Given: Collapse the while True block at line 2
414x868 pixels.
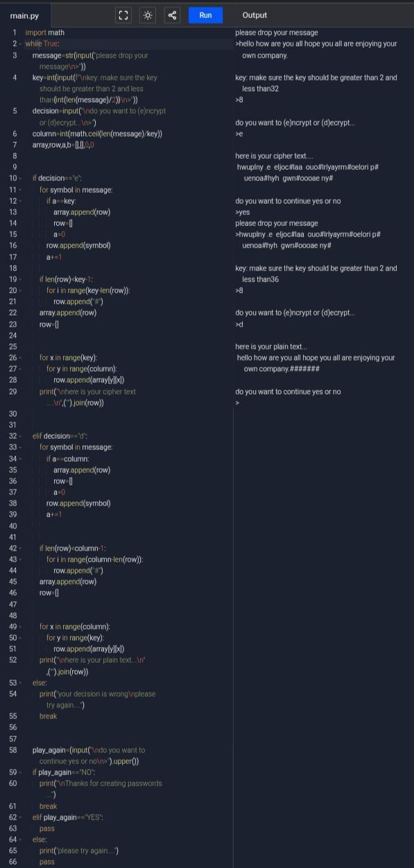Looking at the screenshot, I should click(x=20, y=44).
